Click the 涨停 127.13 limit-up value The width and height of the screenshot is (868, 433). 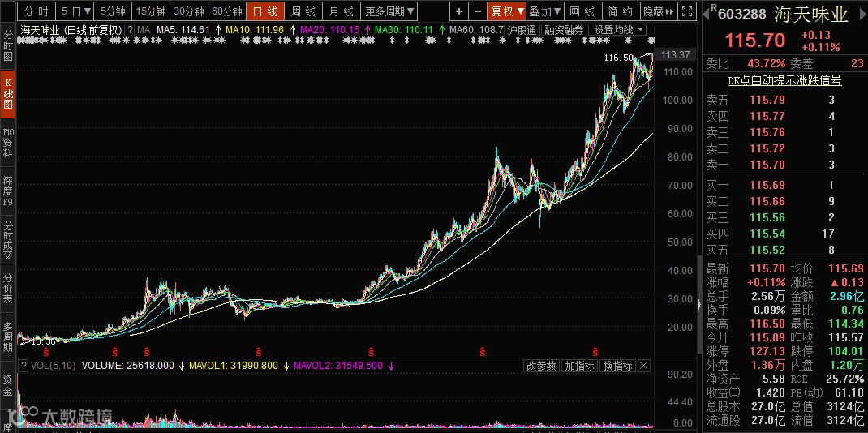767,351
